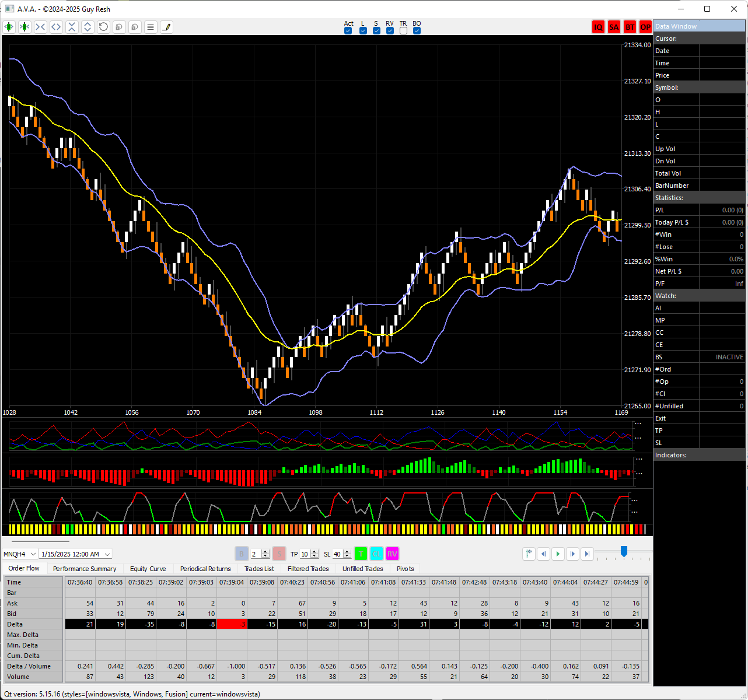Open the MNQH4 symbol dropdown
Viewport: 748px width, 700px height.
pos(20,554)
